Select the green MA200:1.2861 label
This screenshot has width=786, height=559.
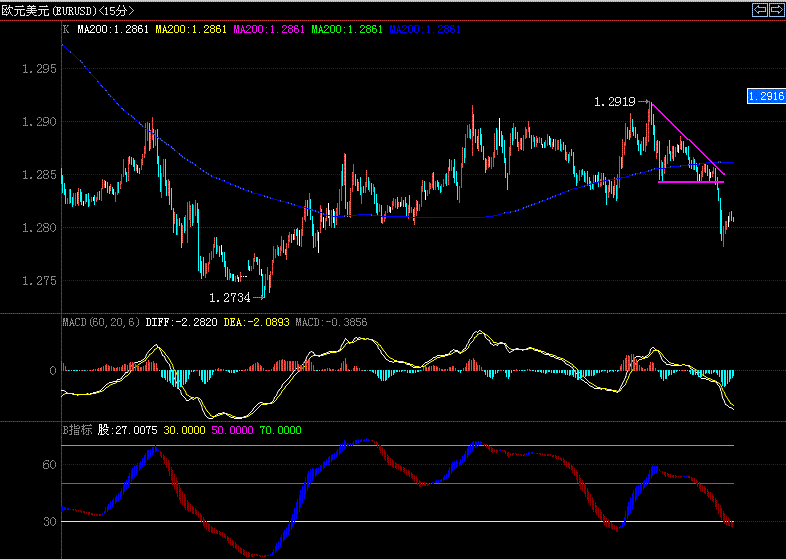347,29
